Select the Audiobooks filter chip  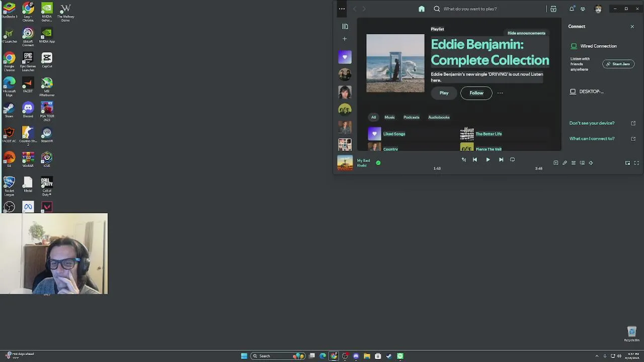click(x=439, y=117)
